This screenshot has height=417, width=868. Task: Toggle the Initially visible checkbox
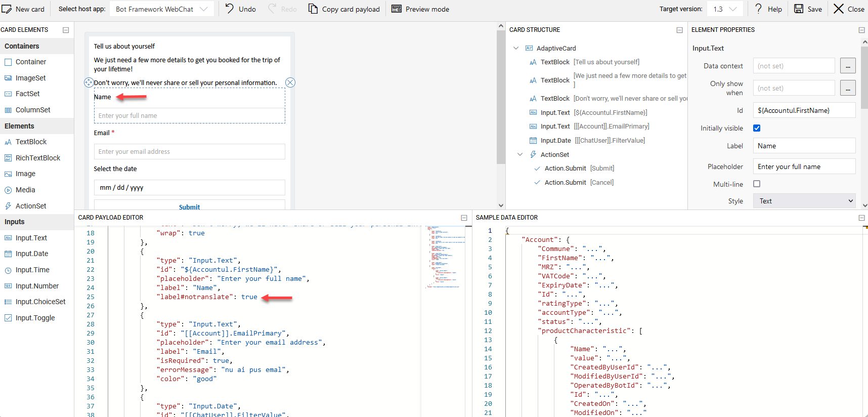tap(757, 128)
